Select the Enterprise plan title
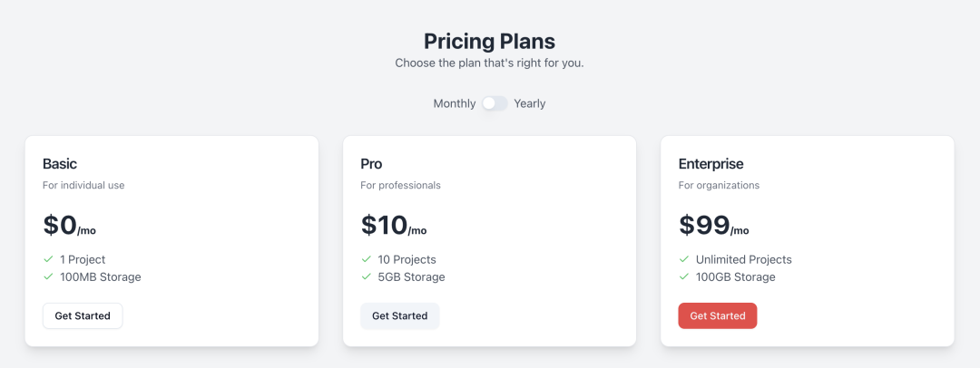980x368 pixels. click(711, 164)
